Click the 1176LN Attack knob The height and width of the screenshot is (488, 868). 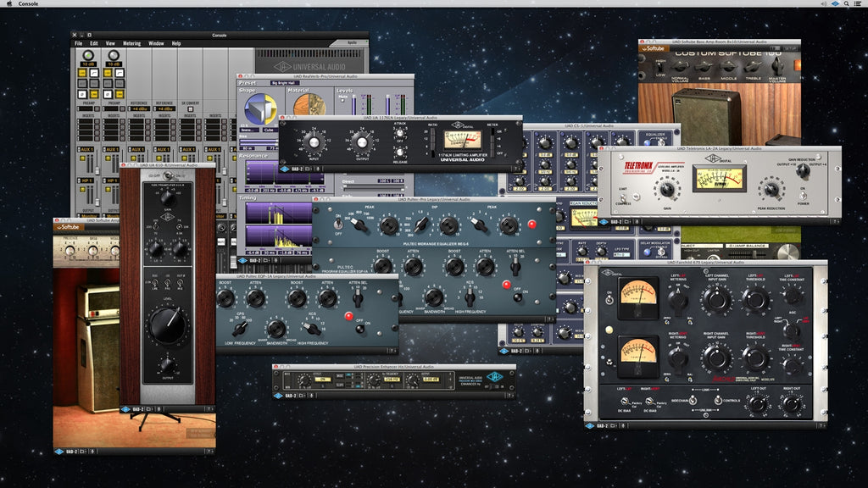[400, 133]
